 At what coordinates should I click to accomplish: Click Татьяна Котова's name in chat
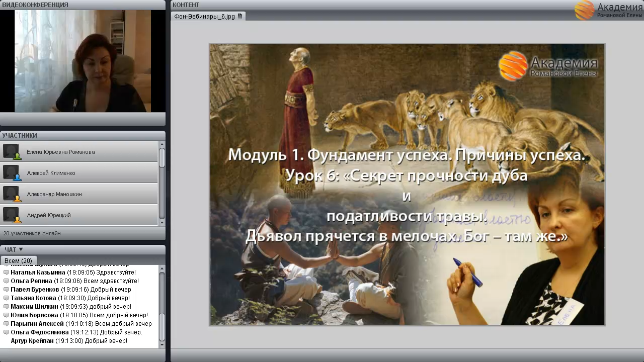[x=34, y=298]
